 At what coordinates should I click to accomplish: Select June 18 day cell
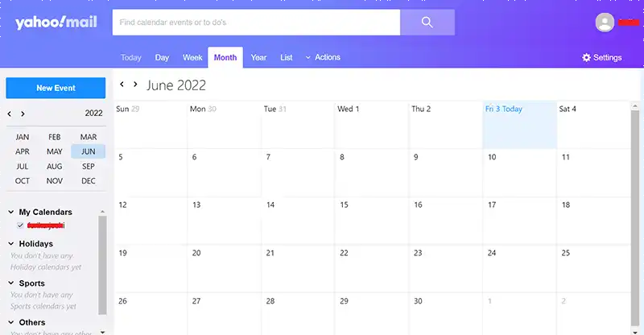(x=593, y=221)
